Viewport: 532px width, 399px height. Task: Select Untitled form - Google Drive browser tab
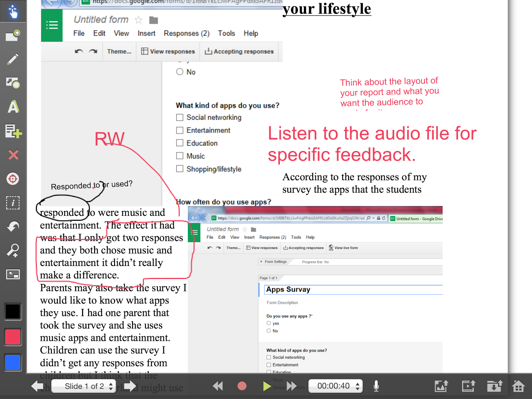click(x=416, y=219)
